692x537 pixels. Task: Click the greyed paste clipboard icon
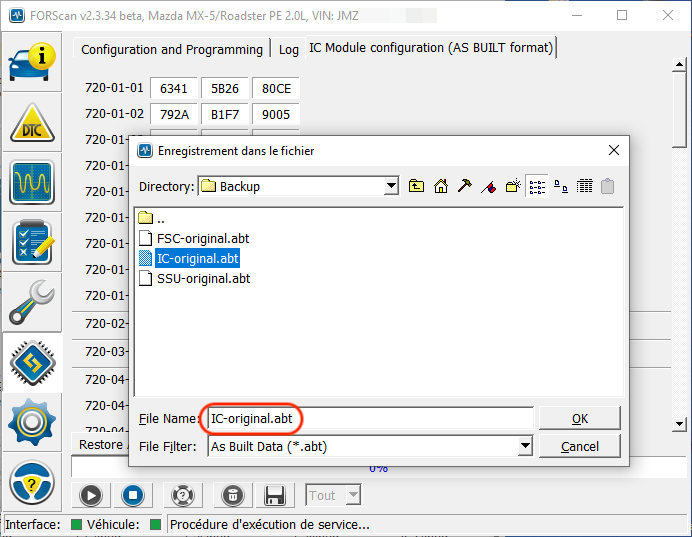608,186
